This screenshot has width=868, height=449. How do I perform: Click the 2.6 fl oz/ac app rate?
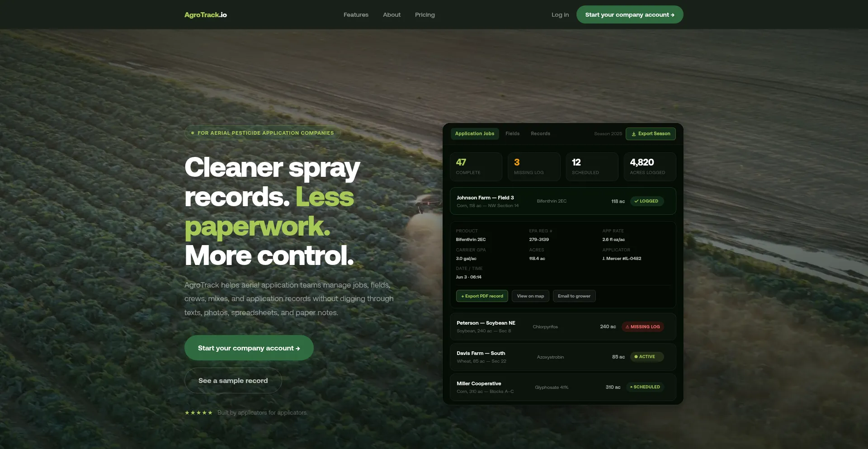(613, 240)
